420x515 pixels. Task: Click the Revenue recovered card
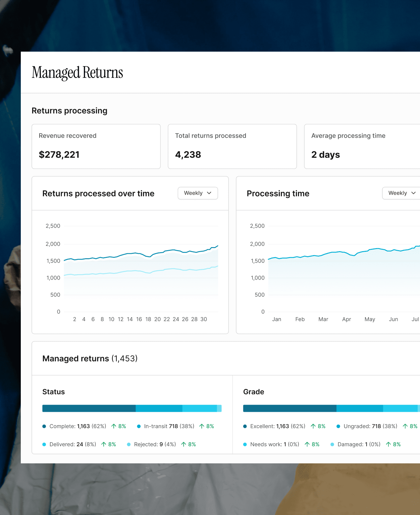pyautogui.click(x=96, y=147)
